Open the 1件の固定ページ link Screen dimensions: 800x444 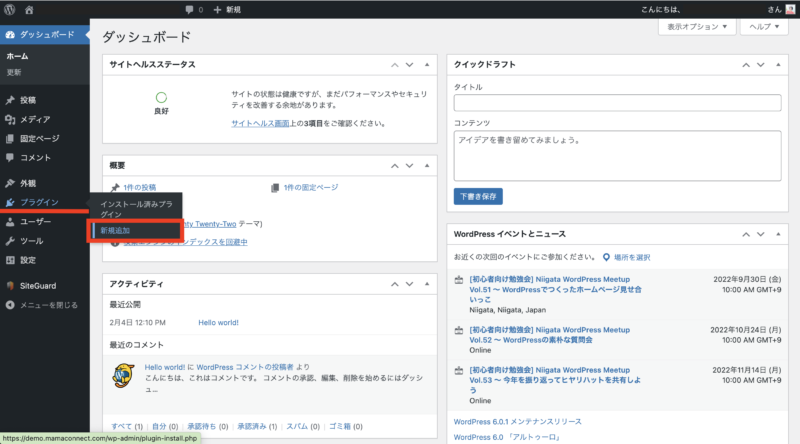pos(311,188)
